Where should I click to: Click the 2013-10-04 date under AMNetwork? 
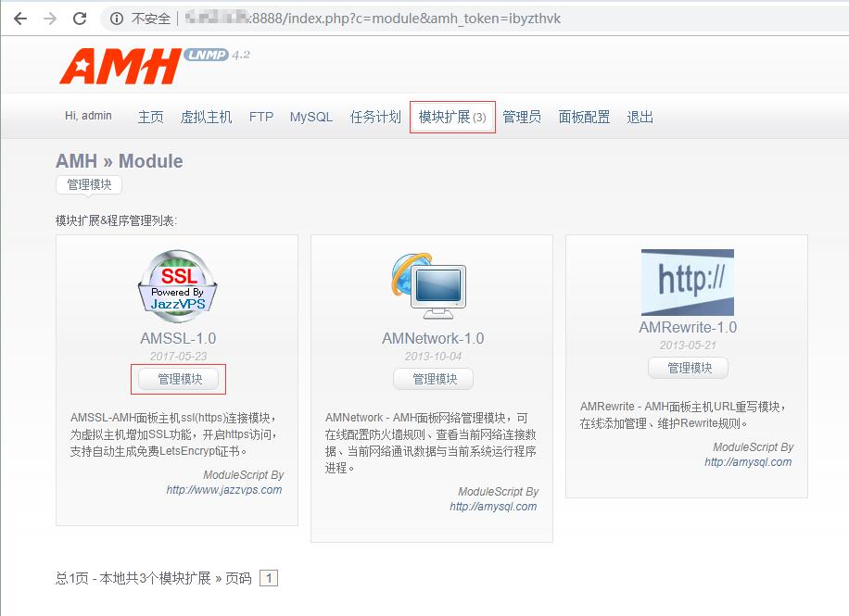pos(433,357)
